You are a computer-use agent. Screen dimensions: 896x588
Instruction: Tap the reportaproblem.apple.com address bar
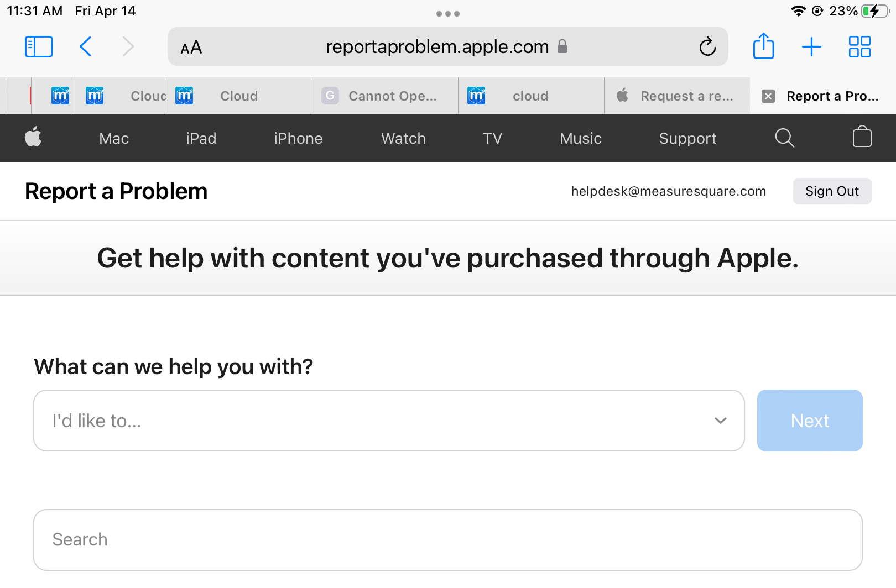click(448, 46)
